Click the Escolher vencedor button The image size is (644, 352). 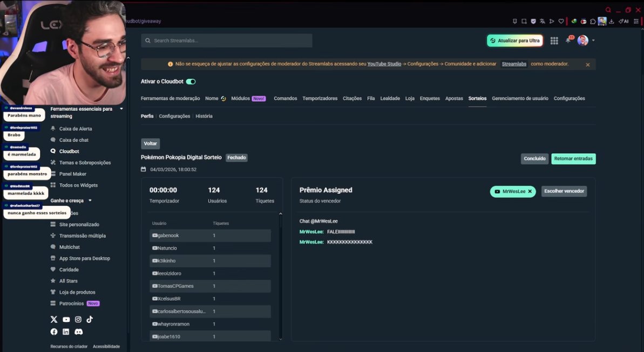click(x=564, y=191)
